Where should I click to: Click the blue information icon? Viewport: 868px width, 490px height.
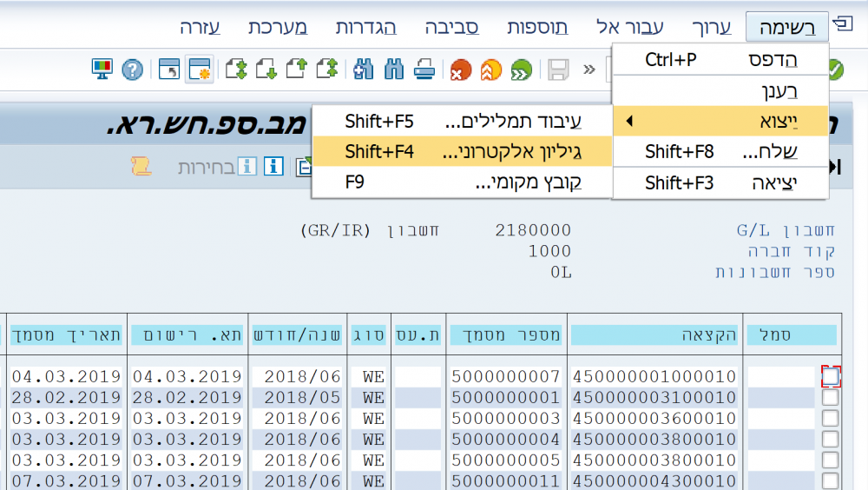(x=273, y=166)
